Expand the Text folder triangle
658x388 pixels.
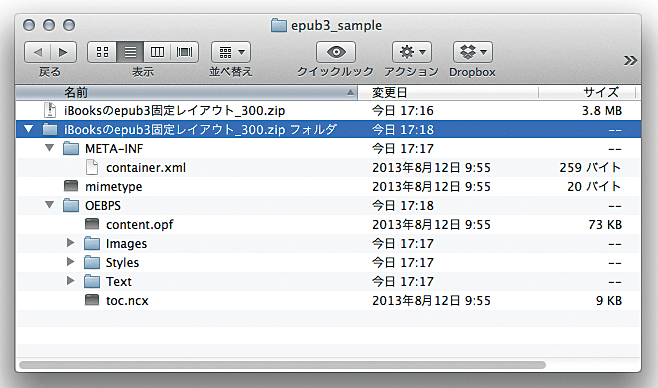70,281
